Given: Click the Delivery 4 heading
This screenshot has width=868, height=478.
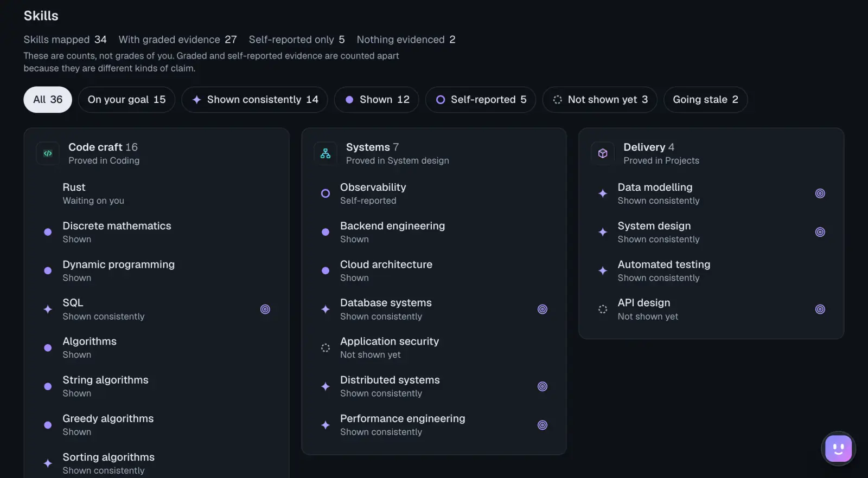Looking at the screenshot, I should click(x=649, y=147).
